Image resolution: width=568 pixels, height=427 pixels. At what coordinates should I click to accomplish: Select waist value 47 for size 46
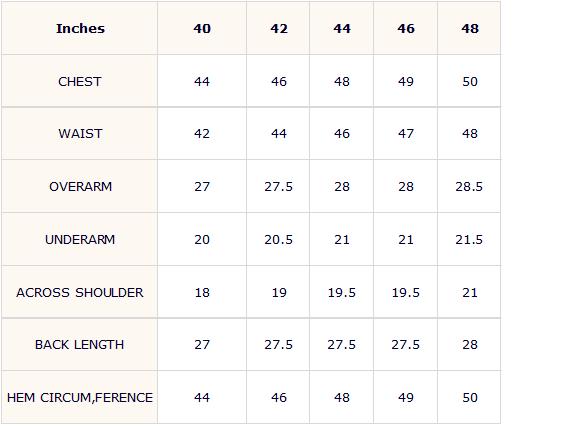[x=406, y=134]
